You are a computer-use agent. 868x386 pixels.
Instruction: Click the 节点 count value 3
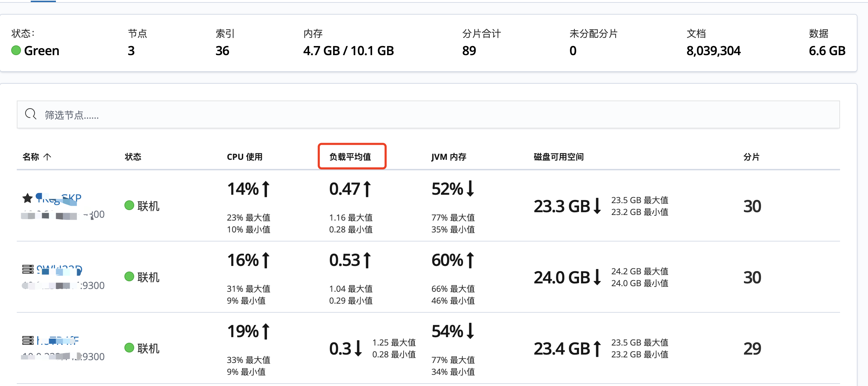pos(131,51)
